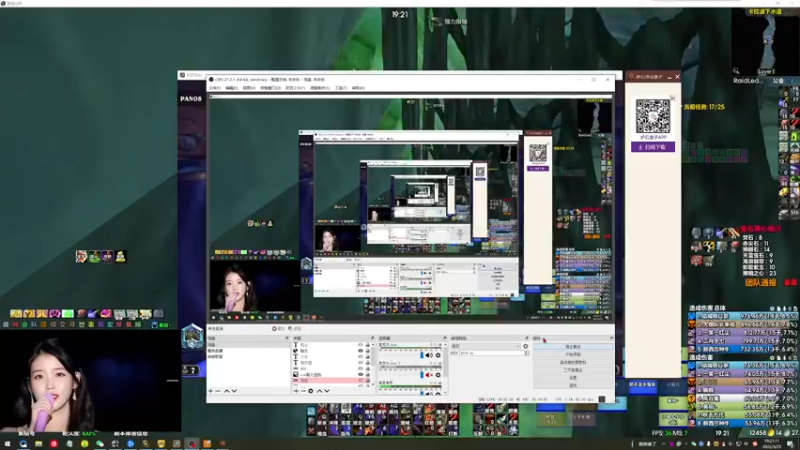Open the 帮助 (Help) menu in OBS
This screenshot has height=450, width=800.
pos(358,88)
